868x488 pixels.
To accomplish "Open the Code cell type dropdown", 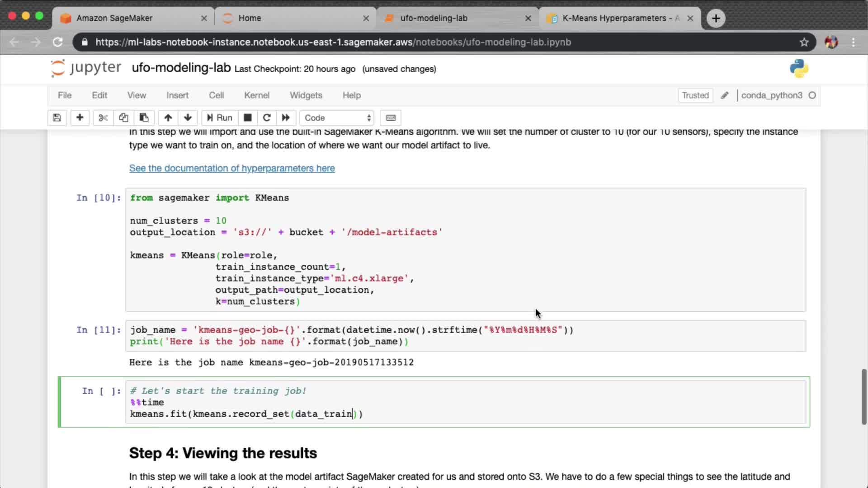I will [x=337, y=118].
